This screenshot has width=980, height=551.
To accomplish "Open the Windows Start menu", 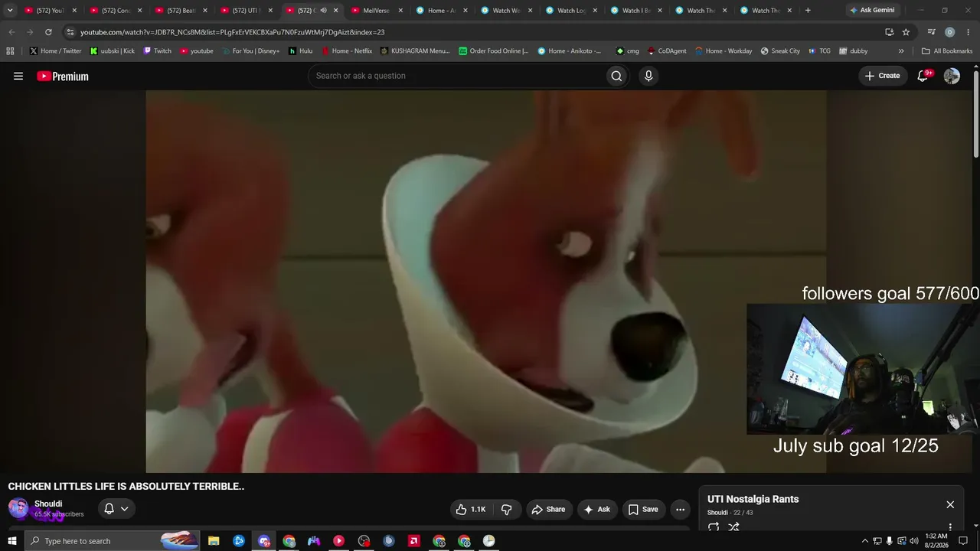I will tap(11, 541).
